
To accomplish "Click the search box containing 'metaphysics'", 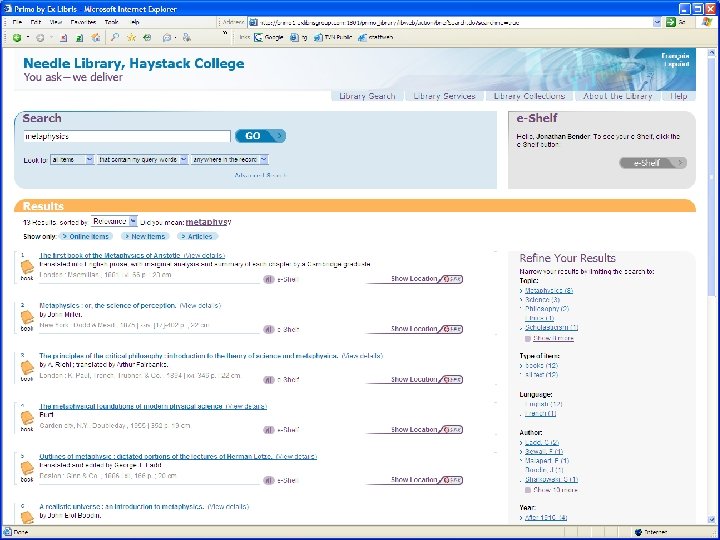I will [127, 136].
